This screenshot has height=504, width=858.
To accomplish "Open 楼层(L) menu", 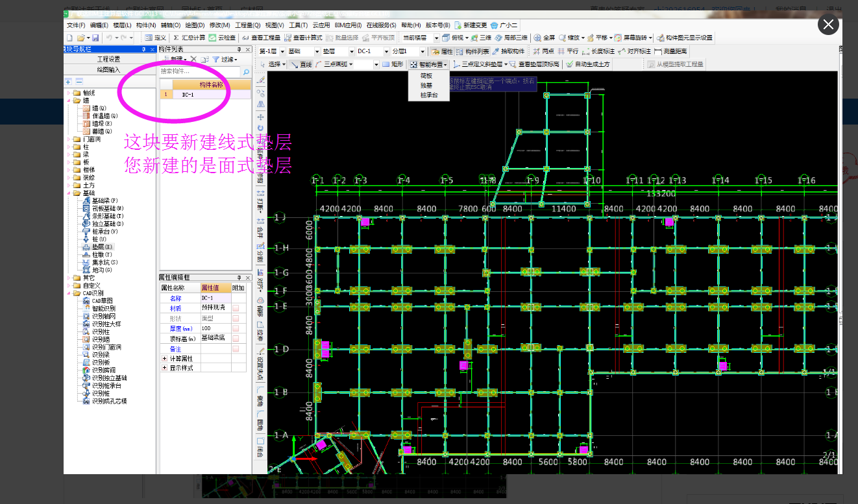I will (121, 25).
